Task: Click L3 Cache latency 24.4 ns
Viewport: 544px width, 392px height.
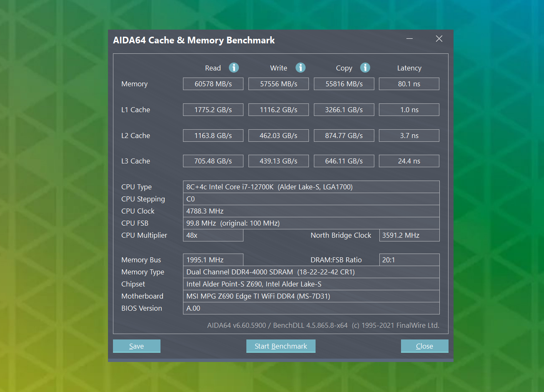Action: tap(409, 161)
